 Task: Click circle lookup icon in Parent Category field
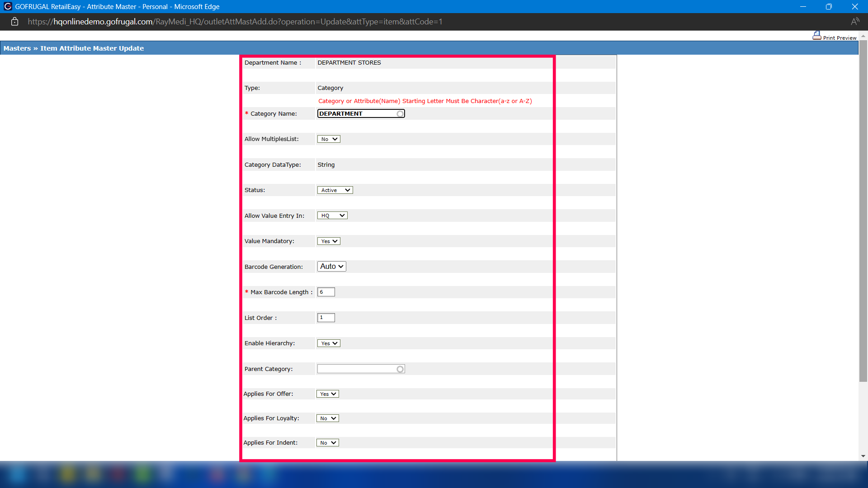pos(400,369)
